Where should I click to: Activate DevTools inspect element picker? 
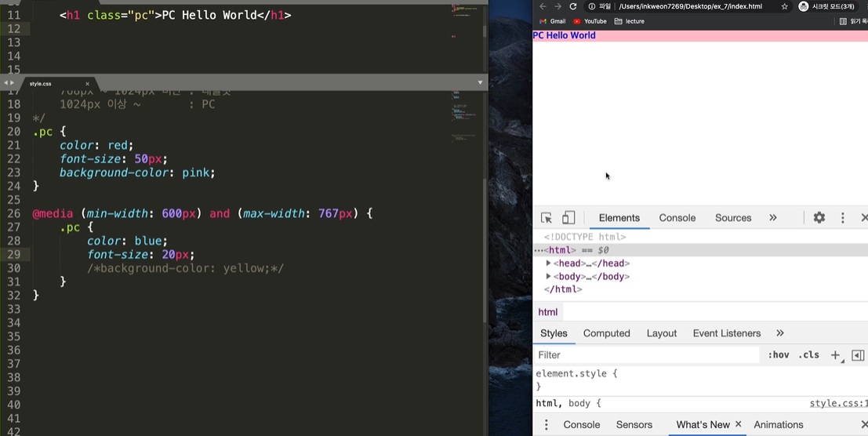[547, 217]
